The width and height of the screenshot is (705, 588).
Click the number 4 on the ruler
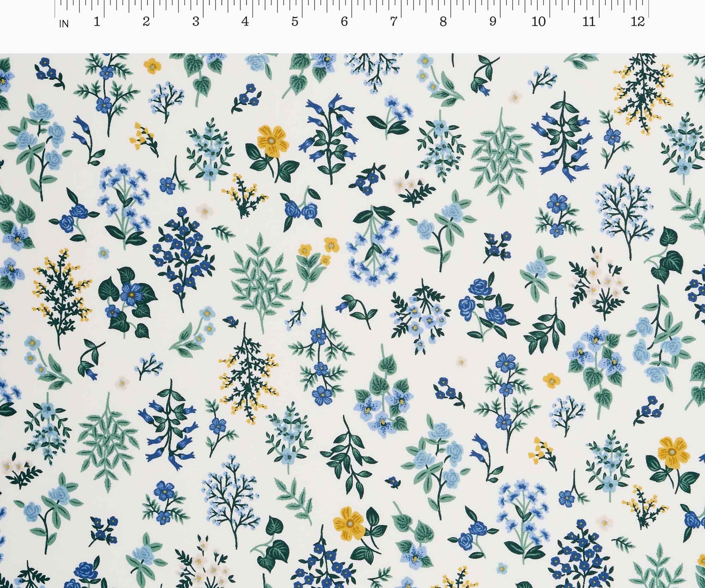(245, 22)
